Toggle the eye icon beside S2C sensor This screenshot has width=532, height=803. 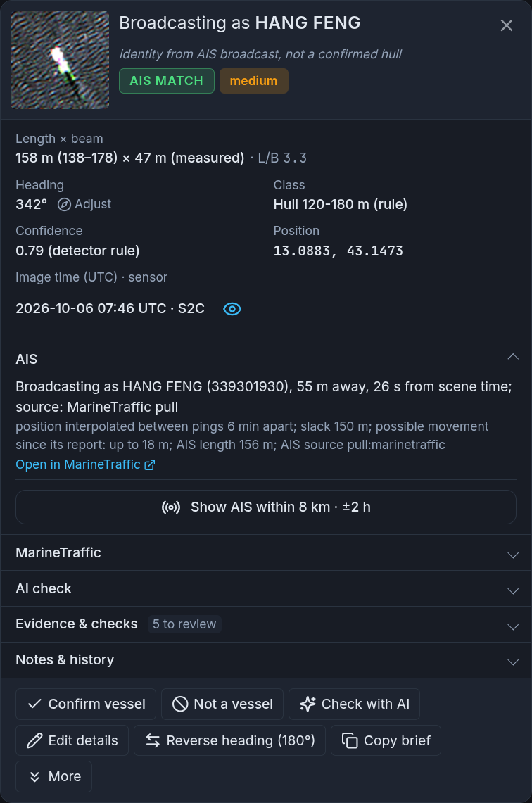tap(232, 309)
